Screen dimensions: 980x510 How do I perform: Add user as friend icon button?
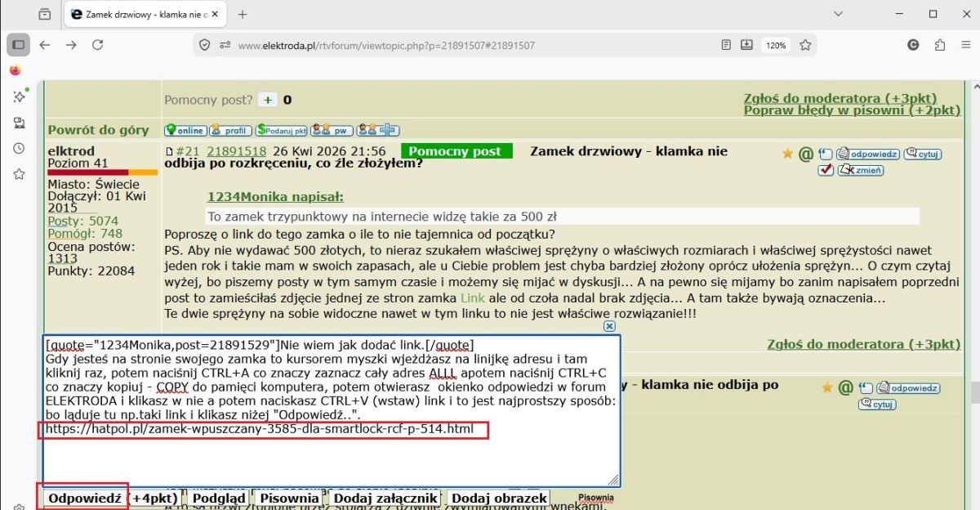pyautogui.click(x=377, y=130)
